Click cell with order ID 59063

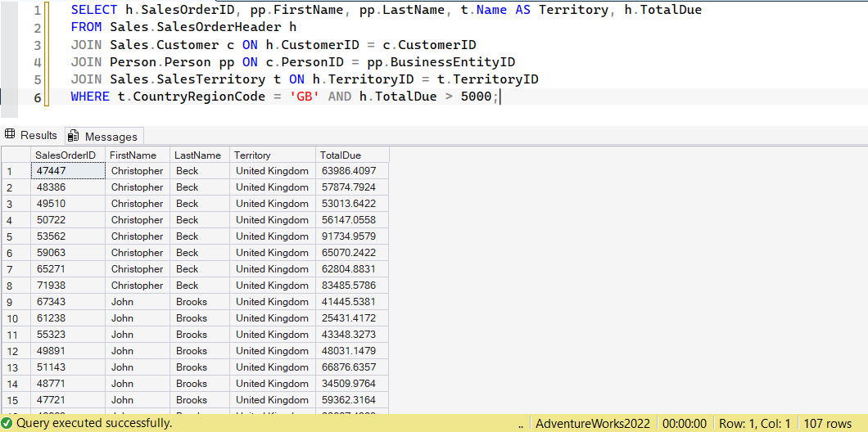point(68,253)
